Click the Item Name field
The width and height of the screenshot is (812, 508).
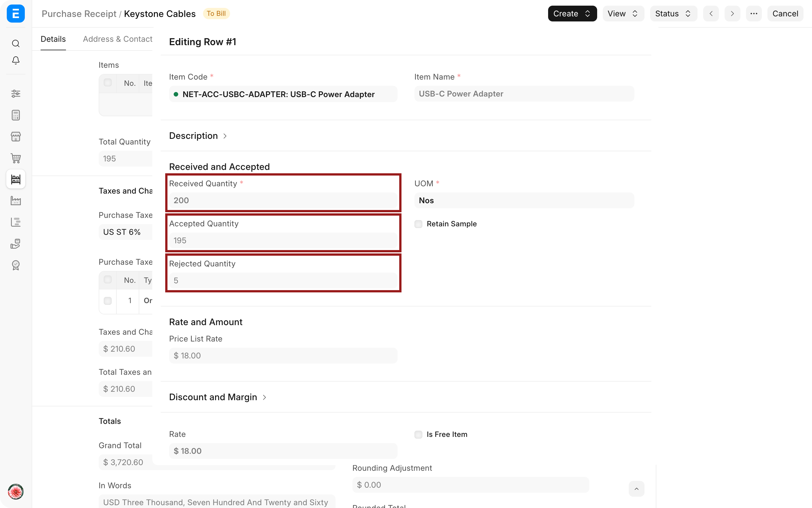tap(524, 94)
